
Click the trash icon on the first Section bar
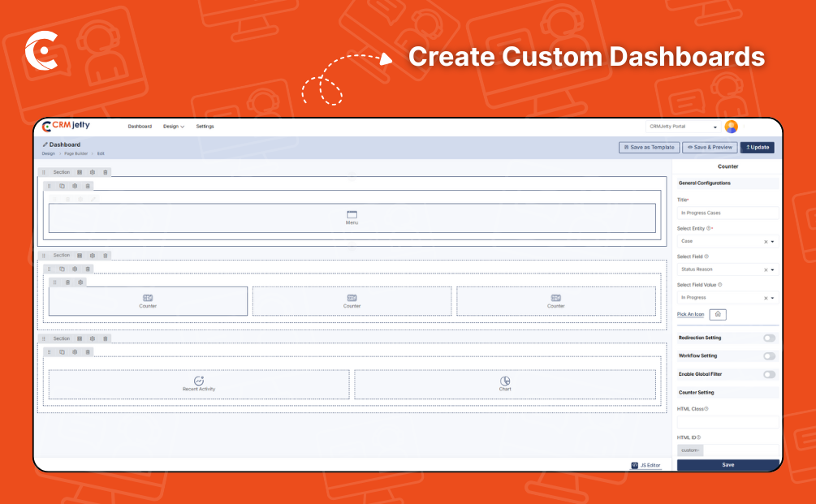tap(106, 172)
